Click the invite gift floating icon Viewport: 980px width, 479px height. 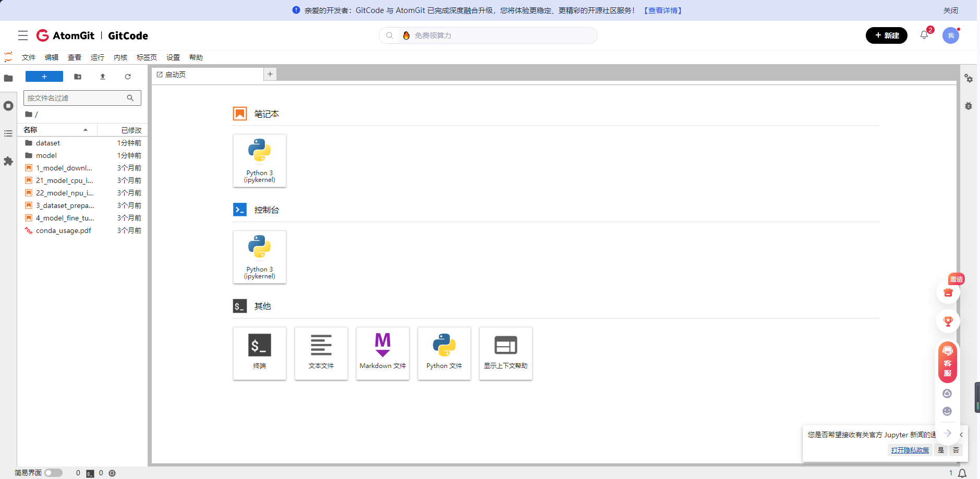point(948,292)
